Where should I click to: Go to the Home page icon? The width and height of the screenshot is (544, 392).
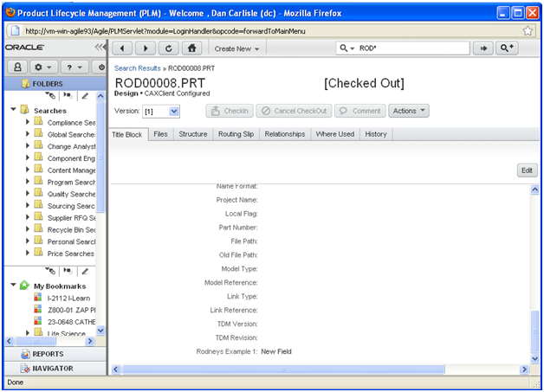click(192, 48)
